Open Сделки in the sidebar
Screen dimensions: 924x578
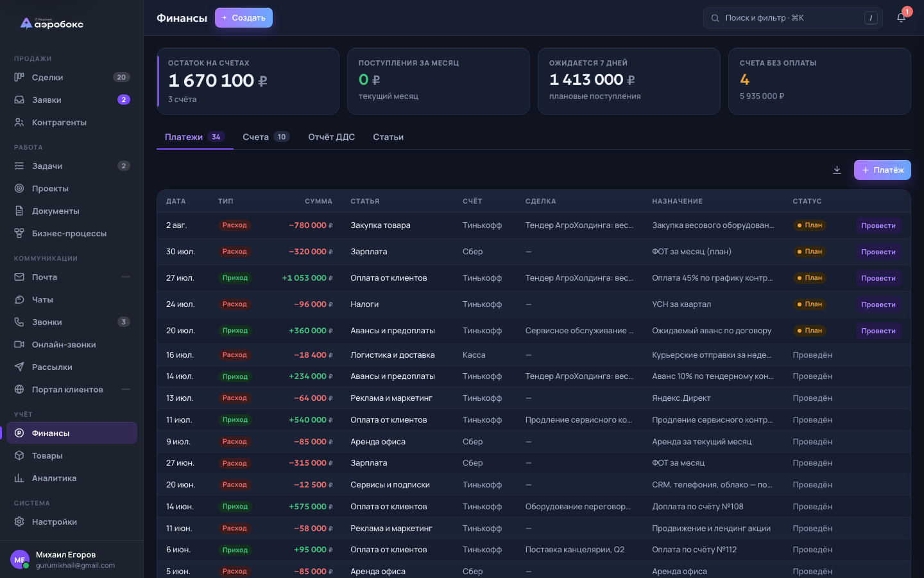coord(72,77)
